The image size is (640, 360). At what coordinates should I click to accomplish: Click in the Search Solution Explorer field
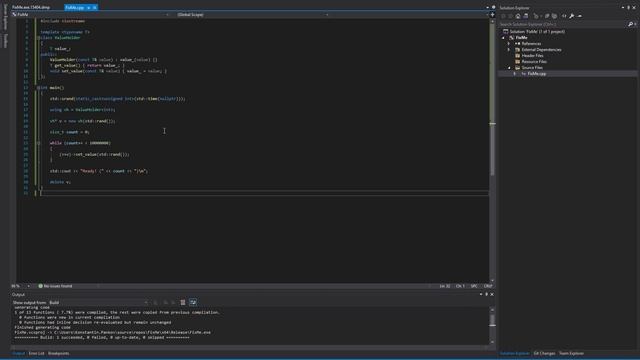[562, 24]
